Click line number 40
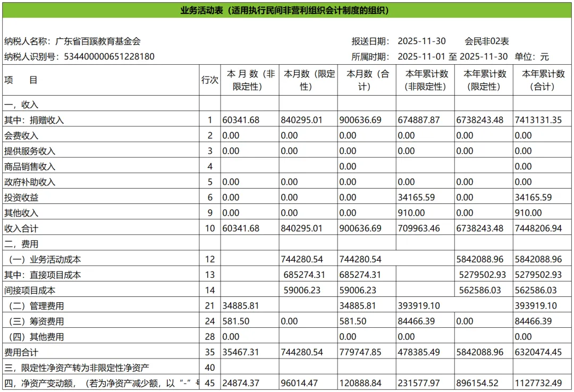Viewport: 574px width, 392px height. 210,368
